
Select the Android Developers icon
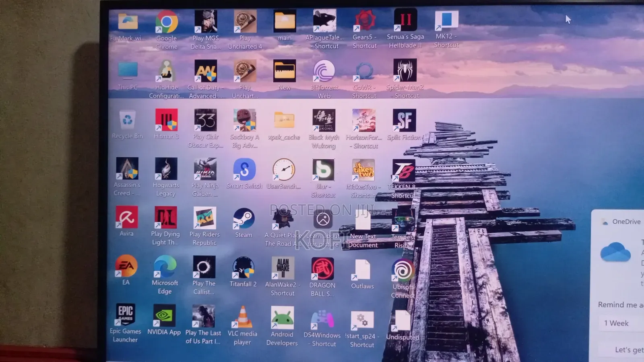(x=282, y=318)
